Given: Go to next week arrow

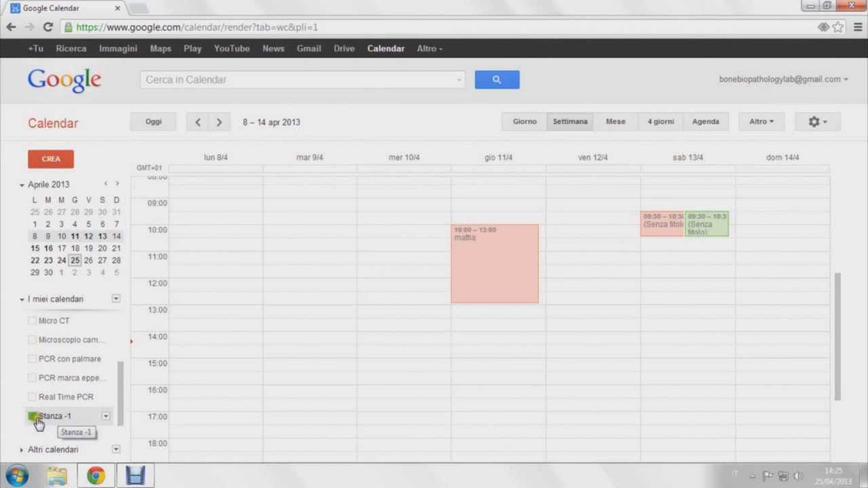Looking at the screenshot, I should [x=219, y=122].
